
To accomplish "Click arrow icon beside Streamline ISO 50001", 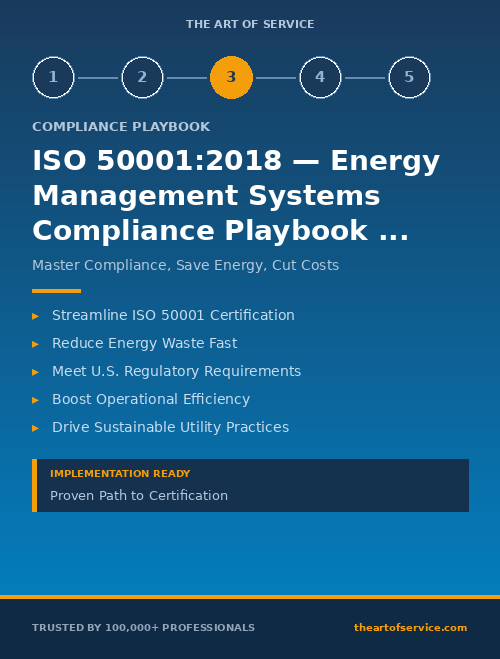I will [36, 316].
